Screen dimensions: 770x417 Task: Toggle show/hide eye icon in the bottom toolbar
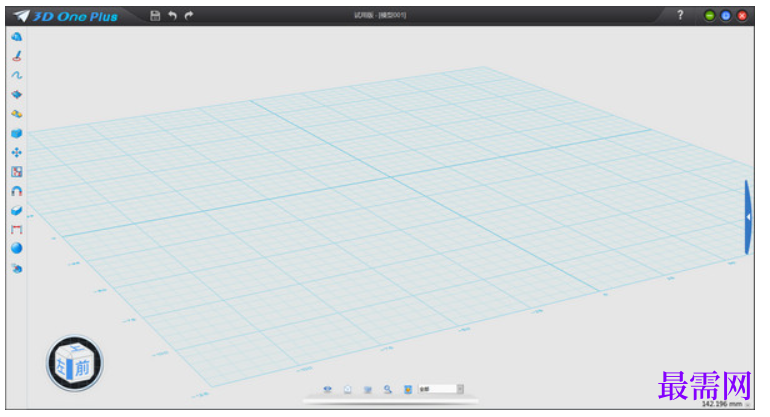328,389
